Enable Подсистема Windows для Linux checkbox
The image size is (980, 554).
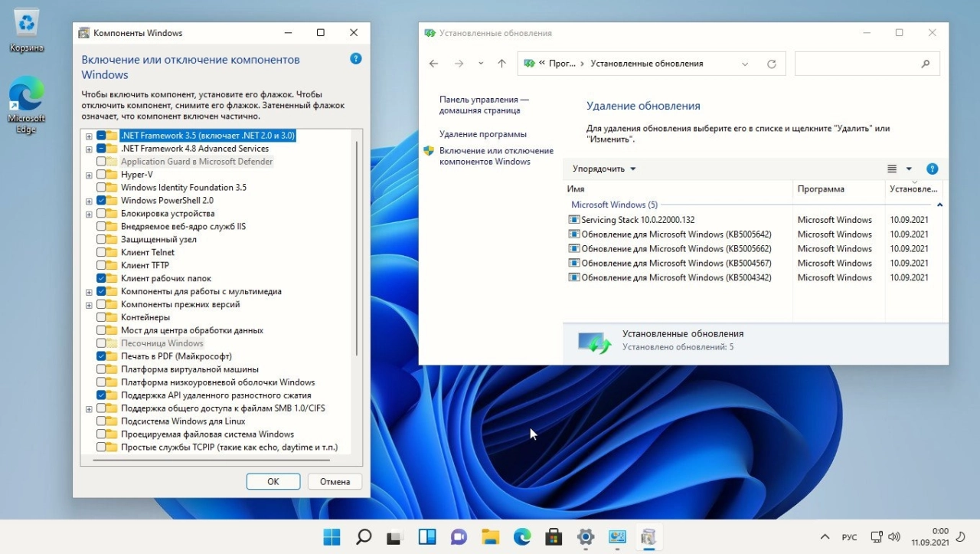(x=101, y=421)
